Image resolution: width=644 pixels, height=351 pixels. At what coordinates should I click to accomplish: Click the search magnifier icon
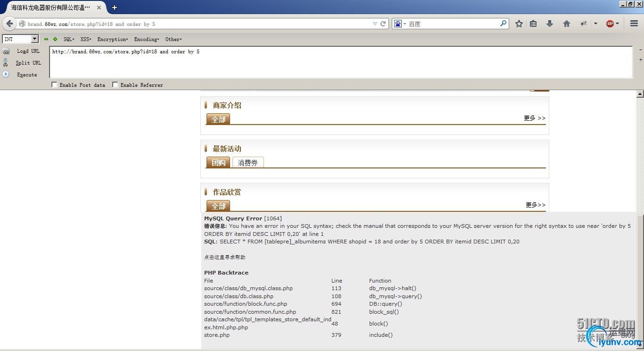(x=504, y=23)
